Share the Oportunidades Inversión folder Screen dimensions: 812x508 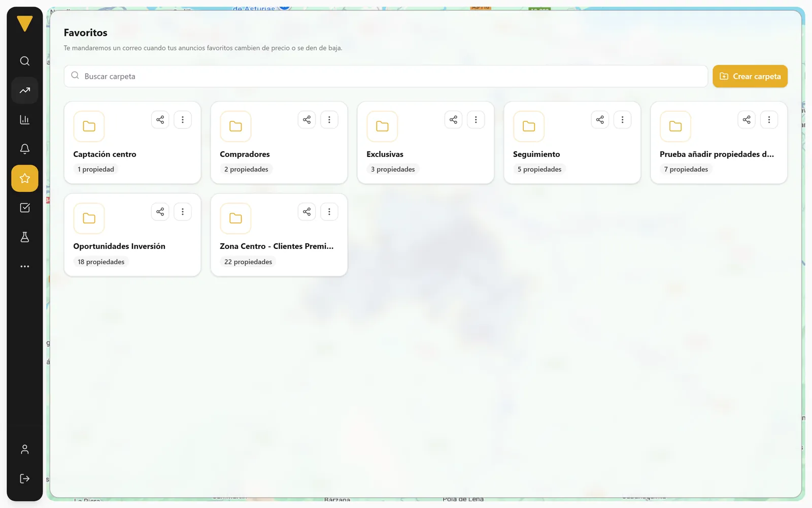pos(160,212)
